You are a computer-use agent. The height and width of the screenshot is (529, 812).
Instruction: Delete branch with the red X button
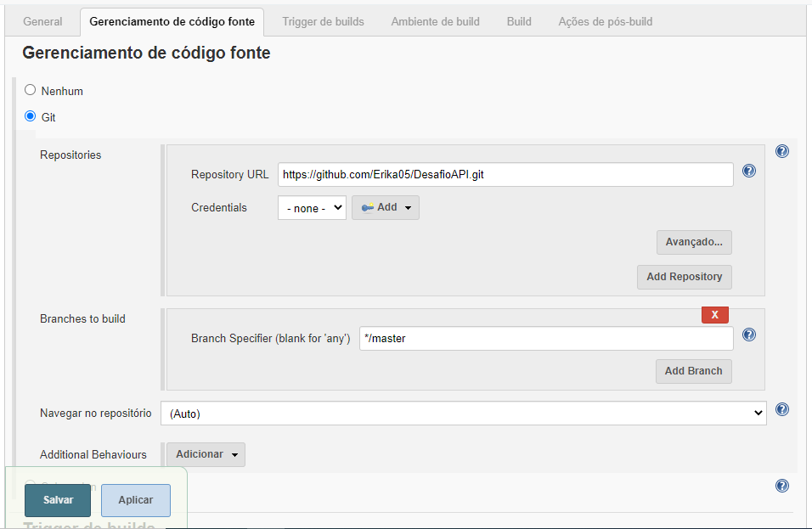click(714, 315)
